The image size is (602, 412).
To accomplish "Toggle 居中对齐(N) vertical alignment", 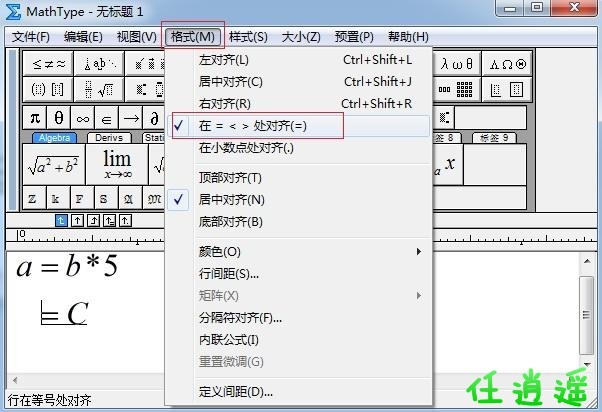I will [298, 200].
